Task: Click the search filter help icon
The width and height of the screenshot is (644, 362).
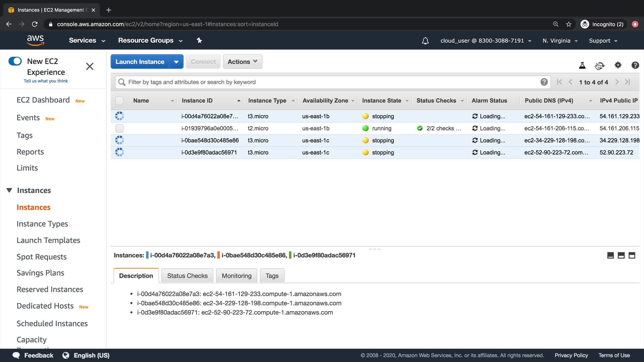Action: click(544, 82)
